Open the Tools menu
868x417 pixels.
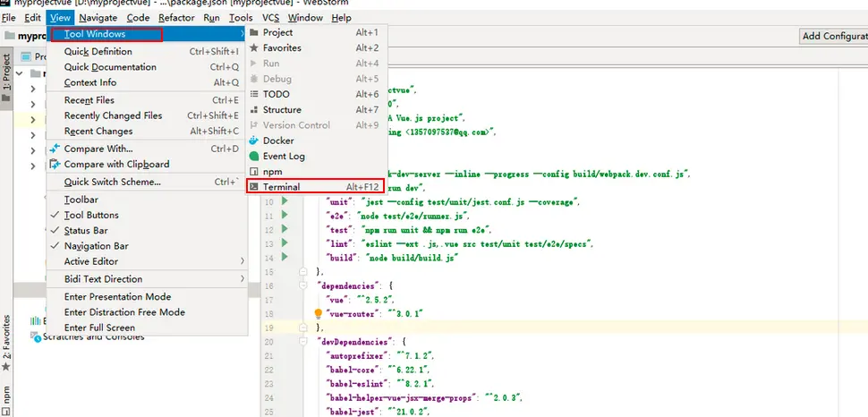[x=241, y=18]
